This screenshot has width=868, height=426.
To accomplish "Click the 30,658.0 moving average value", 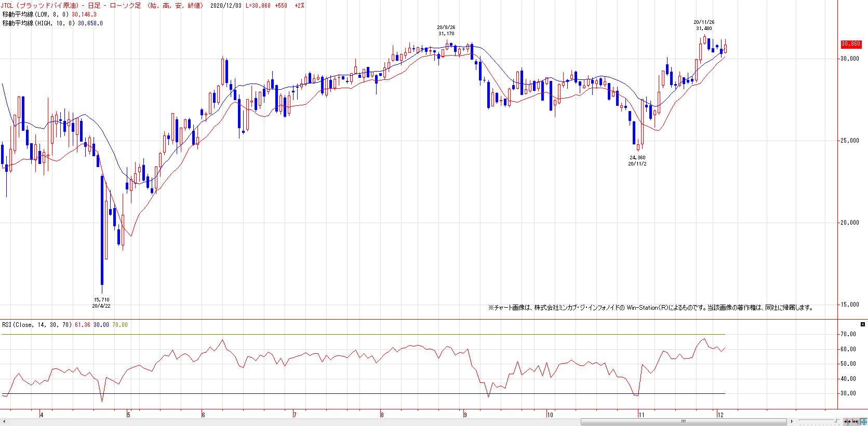I will coord(90,23).
